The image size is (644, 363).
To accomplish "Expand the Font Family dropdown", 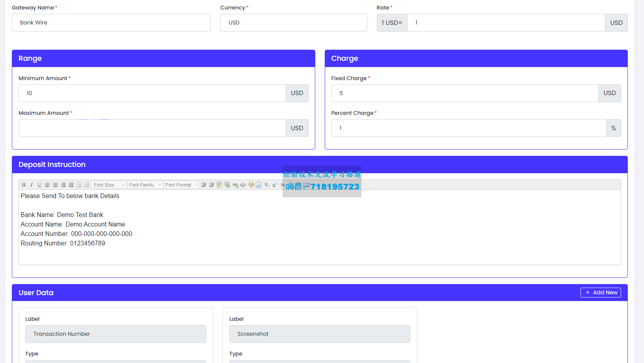I will 145,185.
